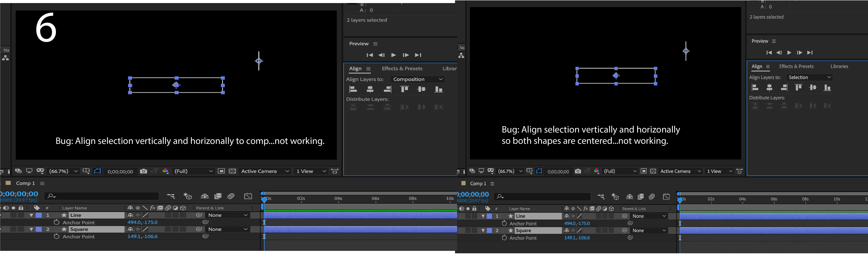The image size is (868, 256).
Task: Collapse the Line layer in the left timeline
Action: click(x=31, y=215)
